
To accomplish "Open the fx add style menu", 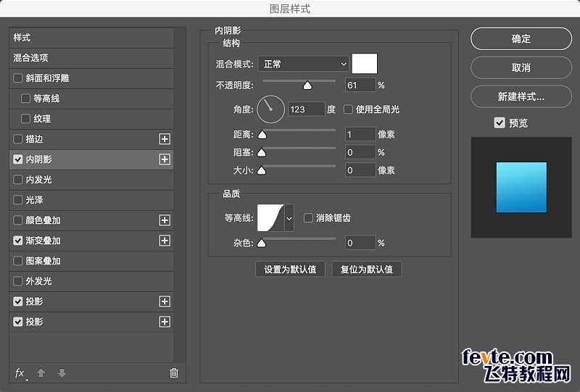I will click(20, 373).
